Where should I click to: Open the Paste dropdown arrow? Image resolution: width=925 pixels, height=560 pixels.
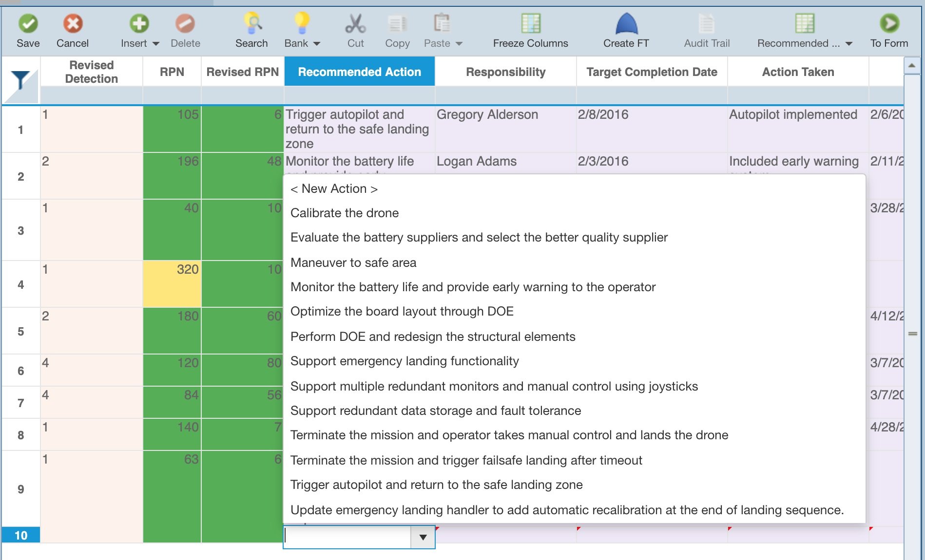[459, 44]
